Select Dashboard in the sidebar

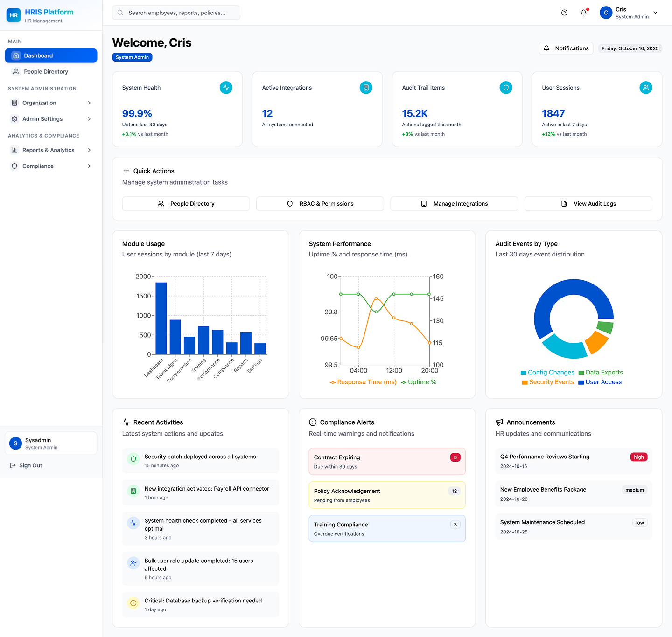(51, 55)
